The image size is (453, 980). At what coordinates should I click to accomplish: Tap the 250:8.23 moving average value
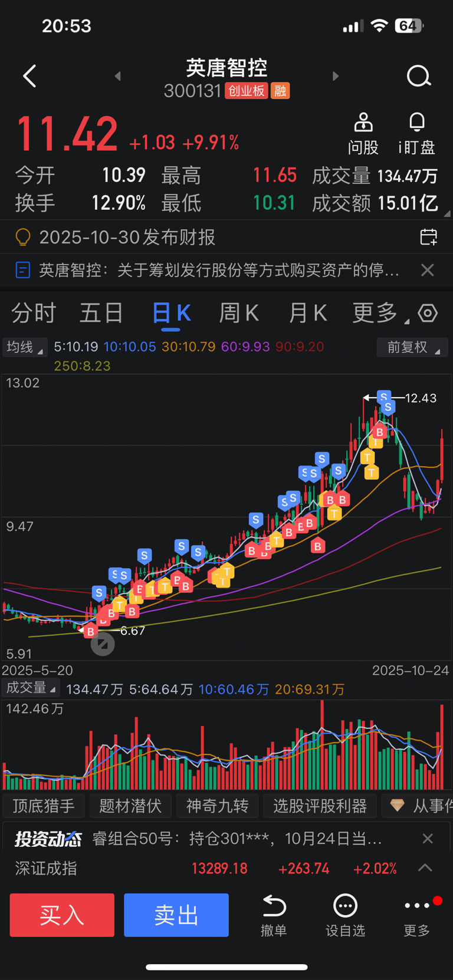point(82,366)
